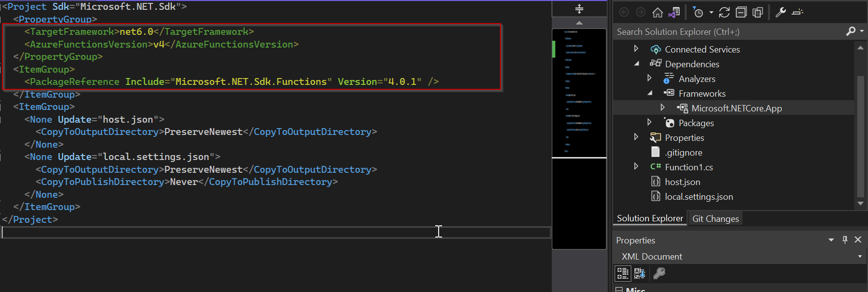Collapse All nodes in Solution Explorer

(741, 12)
